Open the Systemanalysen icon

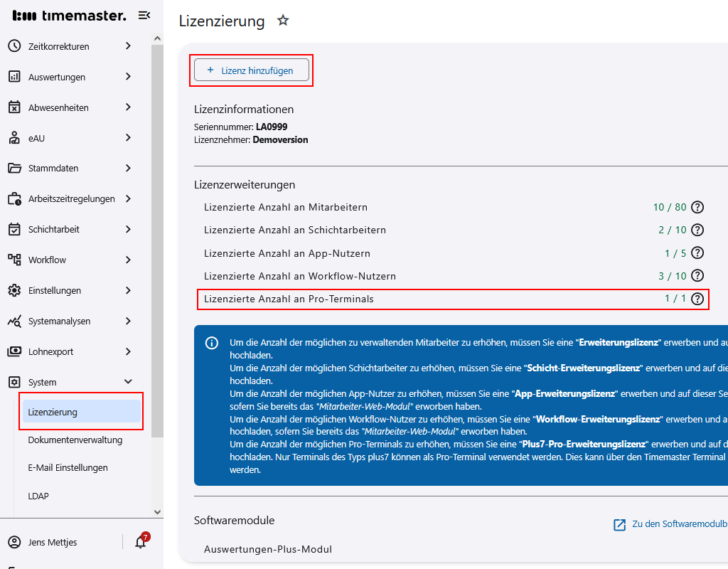pyautogui.click(x=16, y=321)
